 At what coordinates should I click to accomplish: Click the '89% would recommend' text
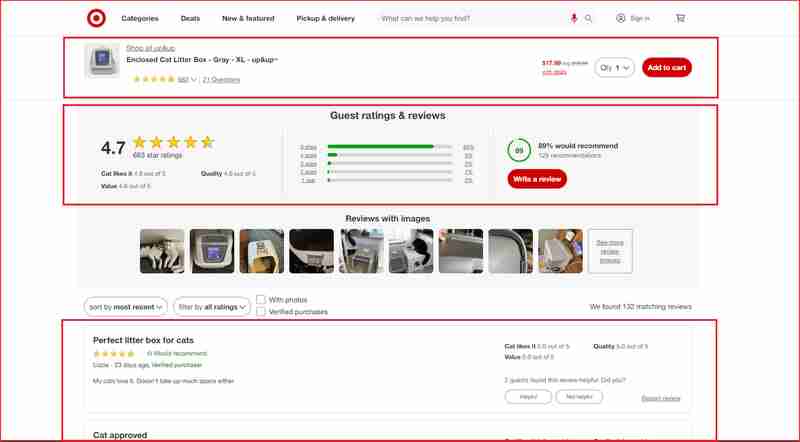coord(578,145)
